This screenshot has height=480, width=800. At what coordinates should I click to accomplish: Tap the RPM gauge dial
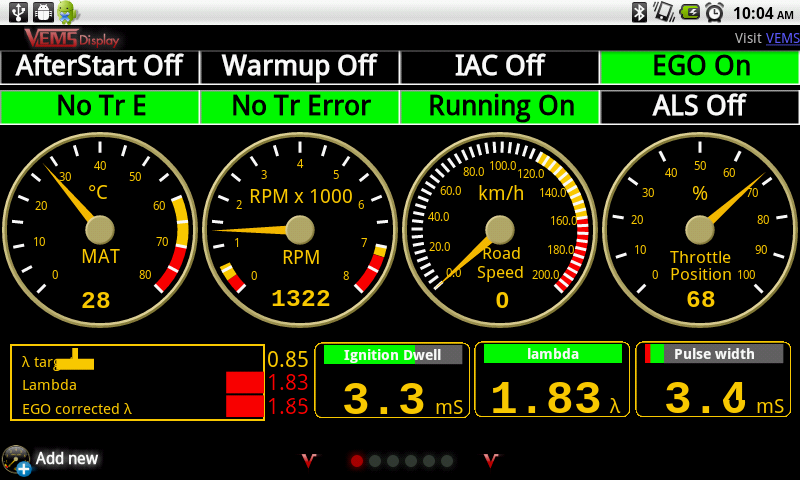pos(299,230)
